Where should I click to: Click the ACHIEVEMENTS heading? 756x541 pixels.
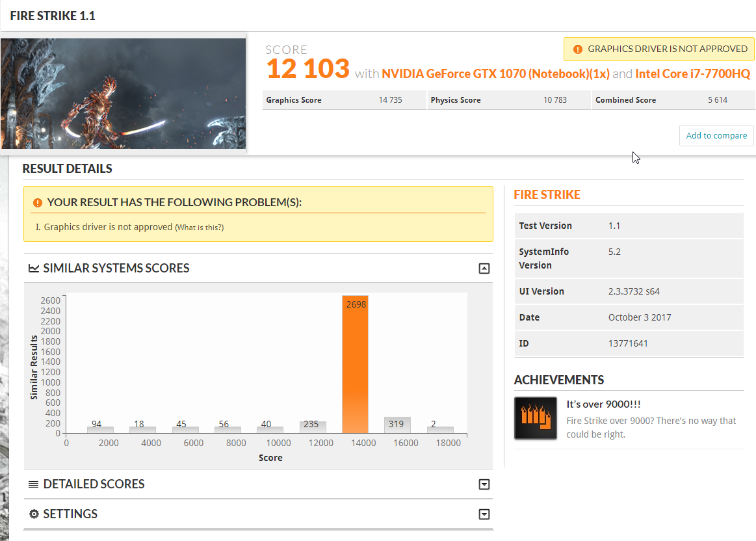[x=559, y=380]
